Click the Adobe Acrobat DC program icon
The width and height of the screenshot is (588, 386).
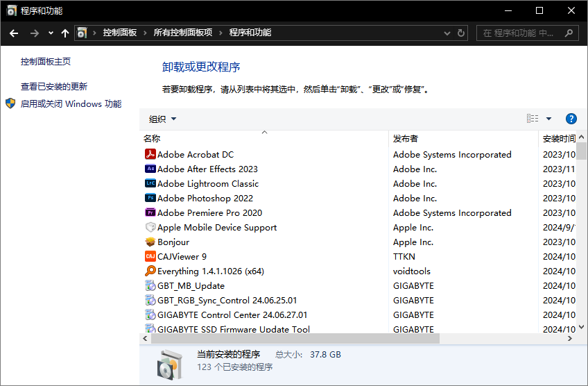click(x=150, y=154)
